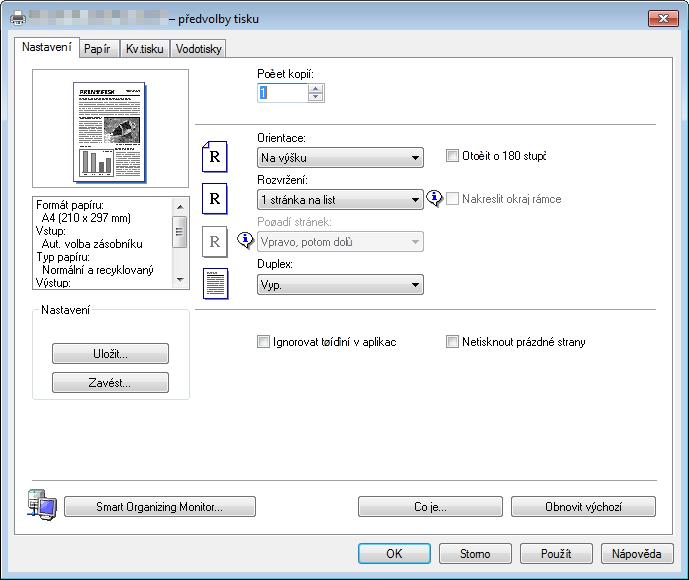
Task: Click the Zavést... button
Action: (110, 383)
